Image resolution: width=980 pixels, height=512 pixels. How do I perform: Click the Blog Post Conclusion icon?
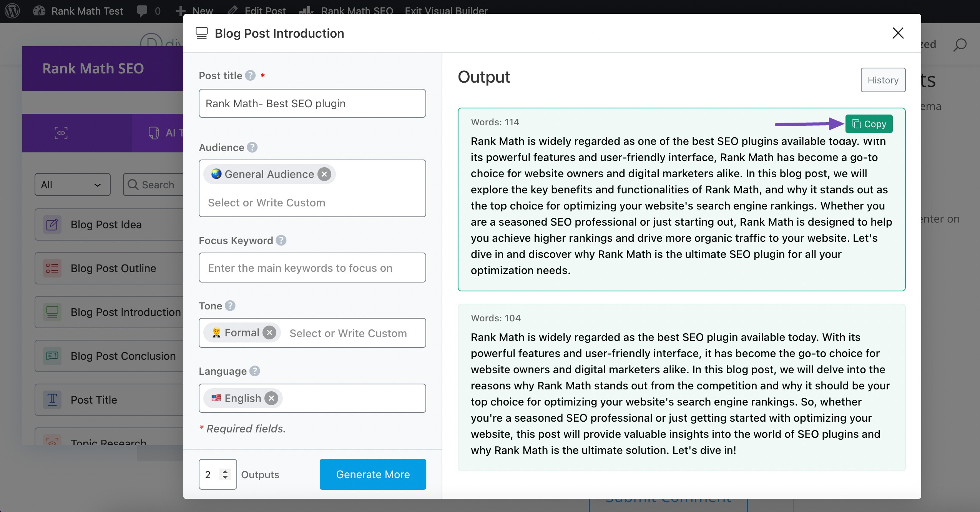tap(52, 356)
